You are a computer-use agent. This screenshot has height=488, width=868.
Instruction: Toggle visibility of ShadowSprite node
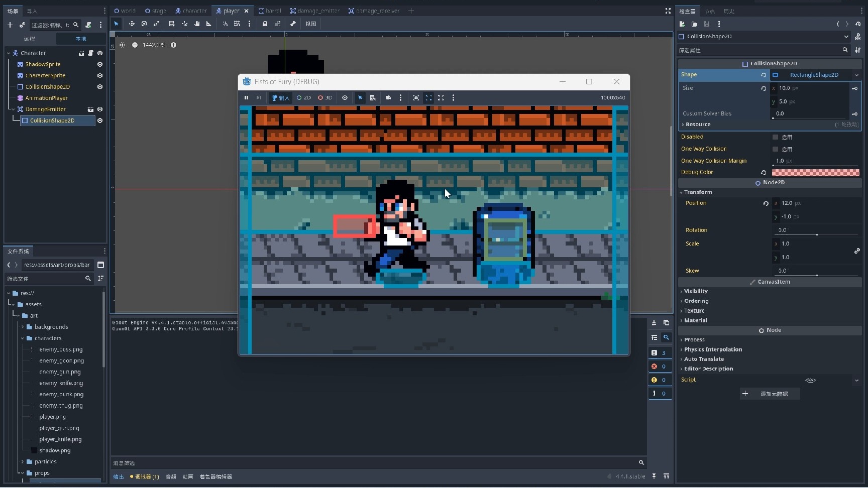tap(100, 64)
